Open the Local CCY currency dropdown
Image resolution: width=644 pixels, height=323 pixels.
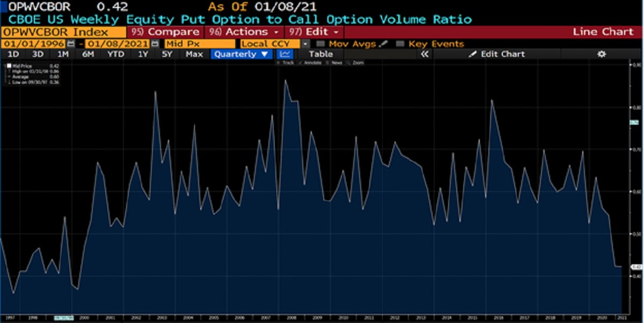click(305, 44)
